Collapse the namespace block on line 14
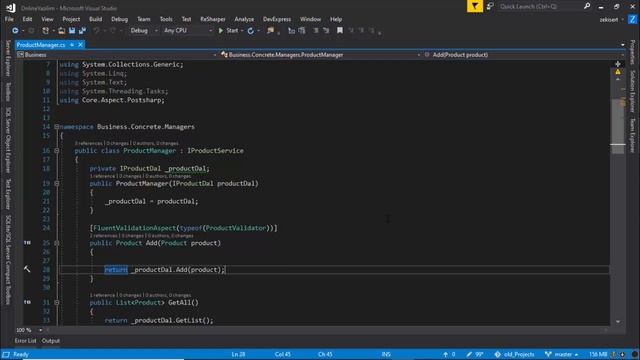 (x=57, y=127)
